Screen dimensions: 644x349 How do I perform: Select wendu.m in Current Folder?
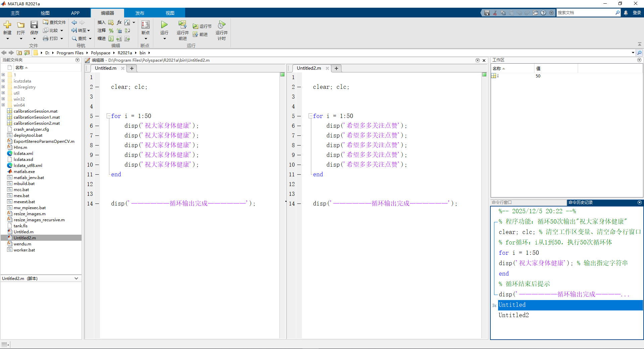[x=22, y=244]
